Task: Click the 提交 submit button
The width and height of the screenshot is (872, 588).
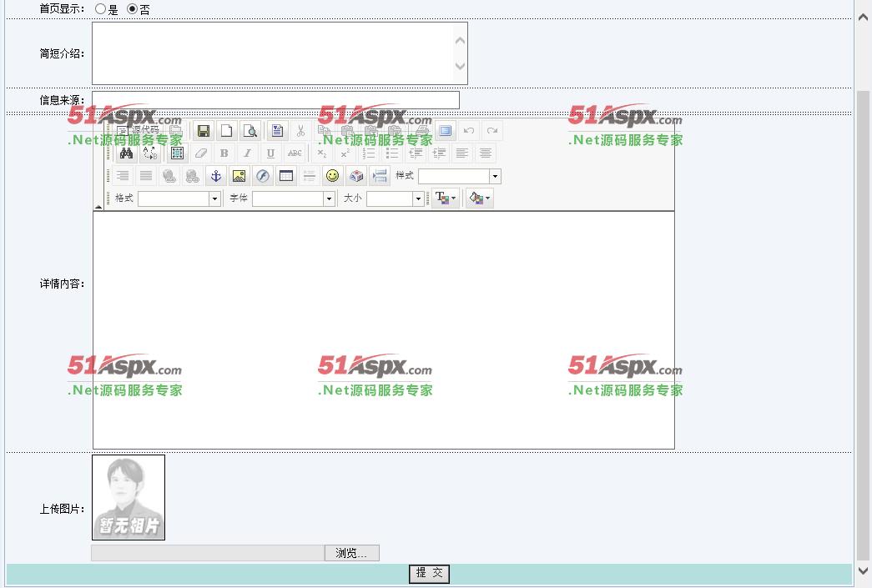Action: [430, 574]
